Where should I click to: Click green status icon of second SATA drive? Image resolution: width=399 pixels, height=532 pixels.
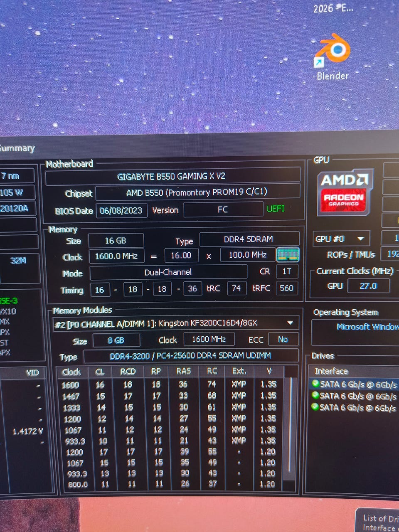pyautogui.click(x=316, y=395)
